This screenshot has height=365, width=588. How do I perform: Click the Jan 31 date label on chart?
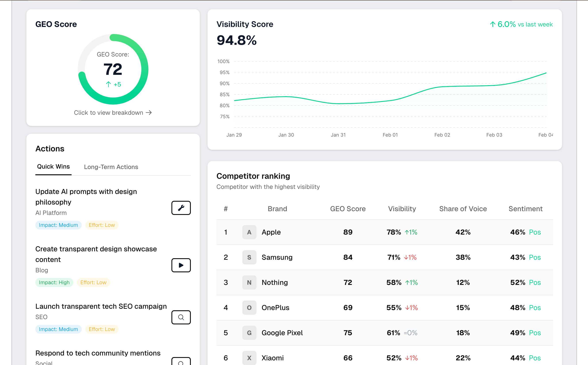[338, 135]
